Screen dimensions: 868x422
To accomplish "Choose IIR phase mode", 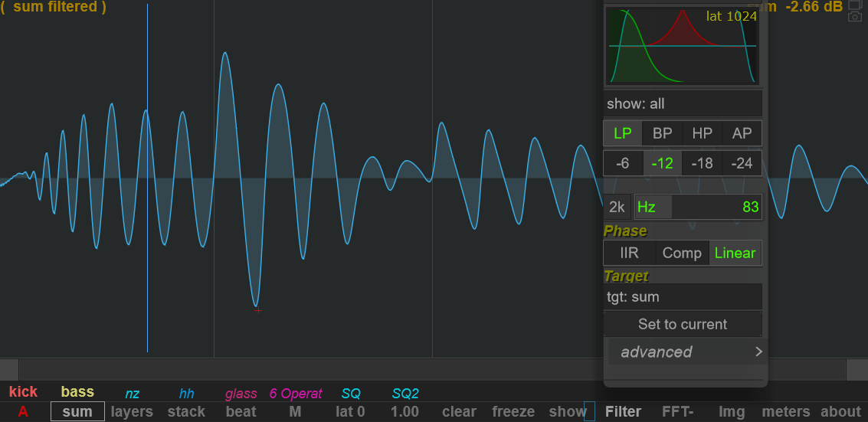I will pyautogui.click(x=629, y=253).
